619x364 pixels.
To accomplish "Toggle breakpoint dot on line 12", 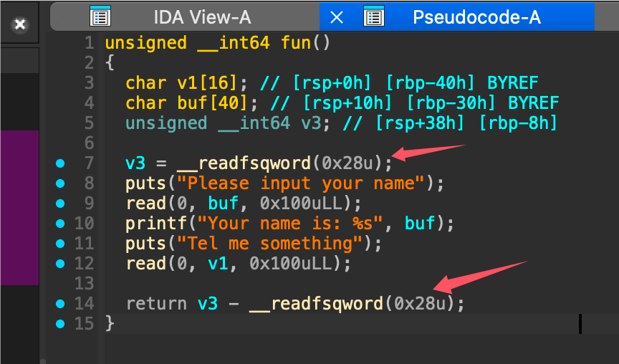I will [x=60, y=264].
